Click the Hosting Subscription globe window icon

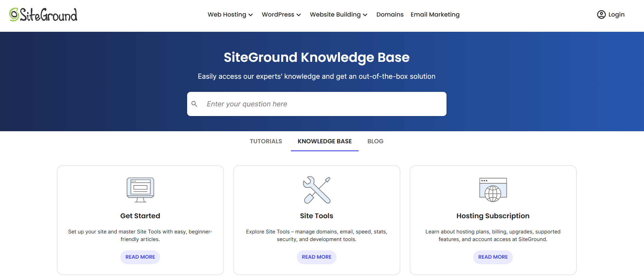point(493,190)
